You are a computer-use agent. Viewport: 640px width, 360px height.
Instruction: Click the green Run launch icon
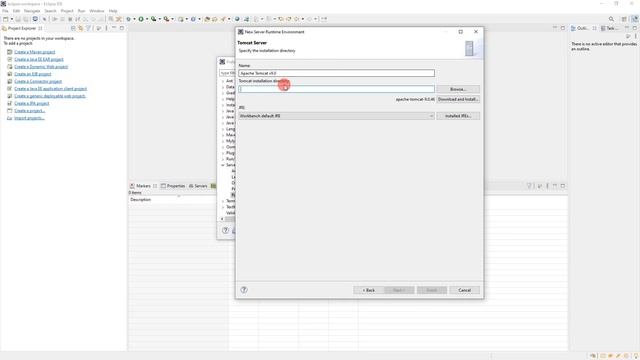[x=141, y=19]
